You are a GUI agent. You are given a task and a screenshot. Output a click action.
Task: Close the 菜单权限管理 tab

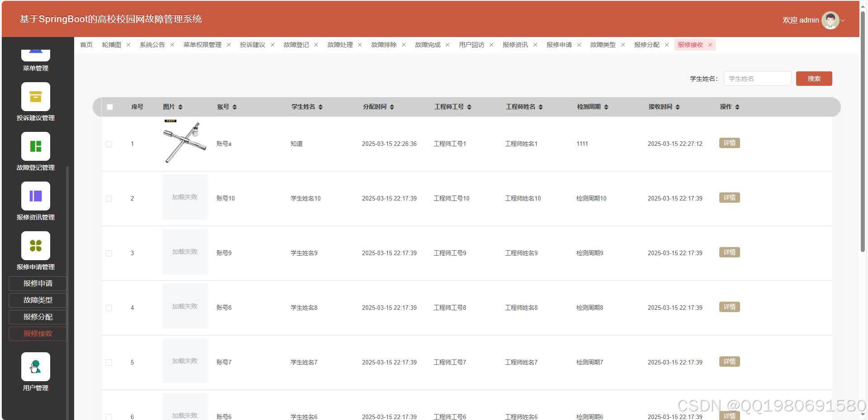(229, 45)
